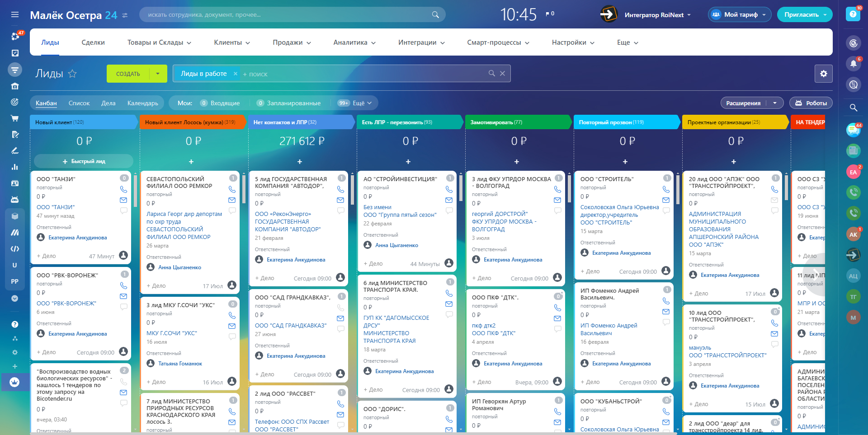Image resolution: width=868 pixels, height=435 pixels.
Task: Toggle the Запланированные counter filter
Action: pos(288,103)
